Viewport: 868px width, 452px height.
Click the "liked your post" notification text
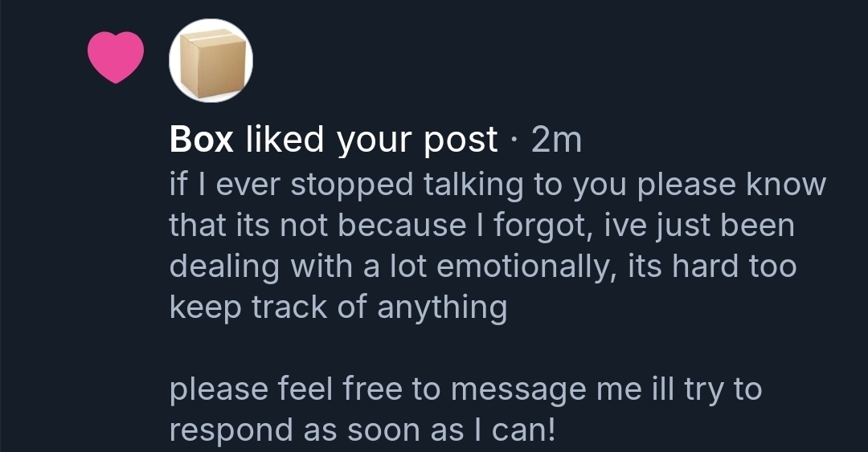tap(371, 140)
